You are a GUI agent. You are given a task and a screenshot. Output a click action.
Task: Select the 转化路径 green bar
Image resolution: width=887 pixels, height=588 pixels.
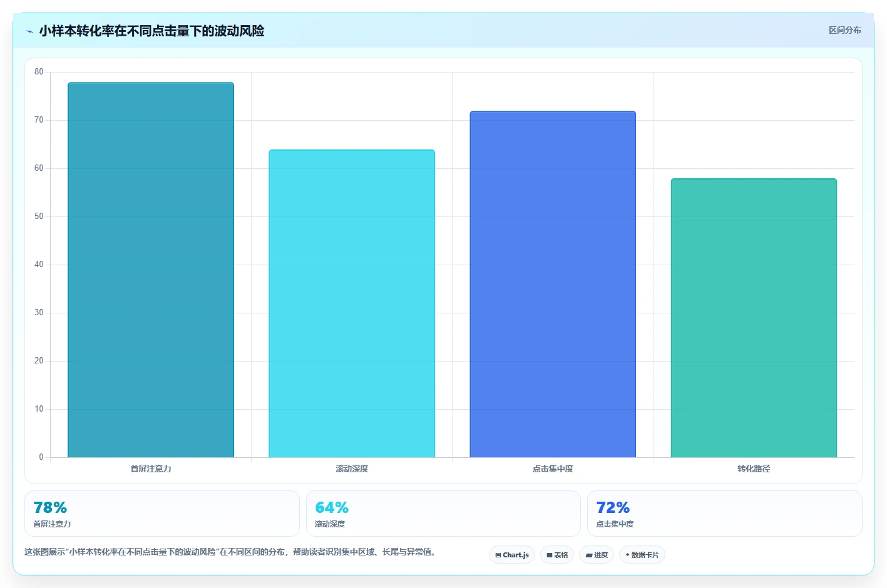(754, 318)
